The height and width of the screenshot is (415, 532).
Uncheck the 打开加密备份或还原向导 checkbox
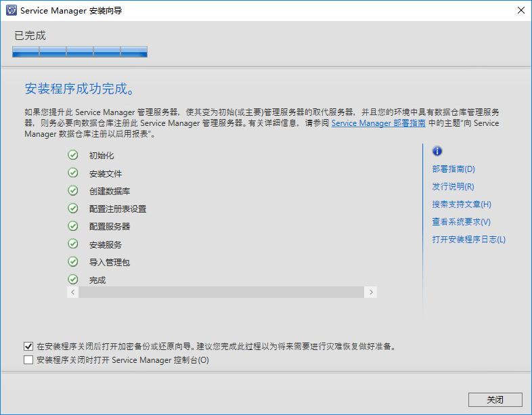pos(28,346)
